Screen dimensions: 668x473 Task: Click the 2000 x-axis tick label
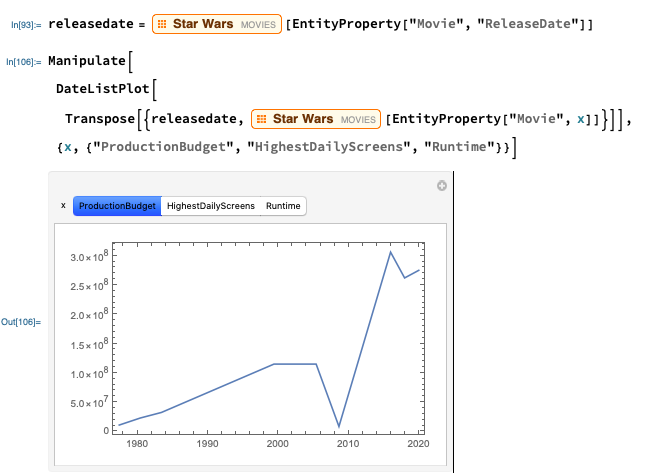point(278,444)
